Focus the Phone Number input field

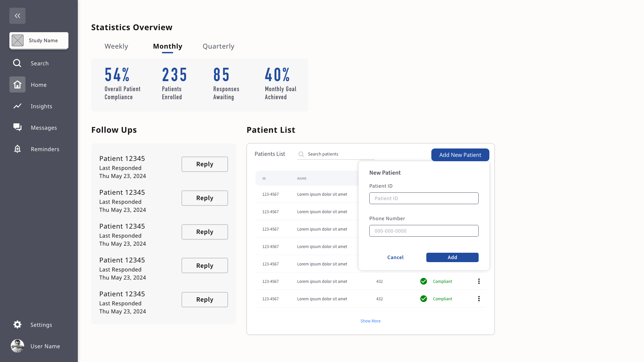tap(424, 231)
